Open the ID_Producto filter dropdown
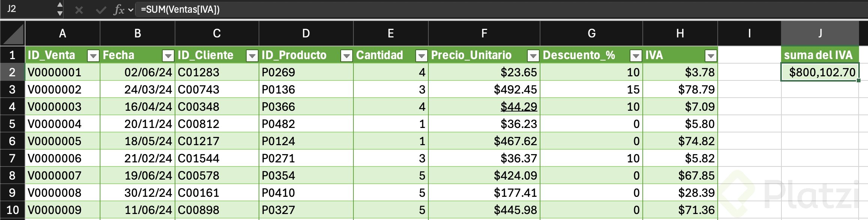Viewport: 868px width, 220px height. [x=346, y=56]
